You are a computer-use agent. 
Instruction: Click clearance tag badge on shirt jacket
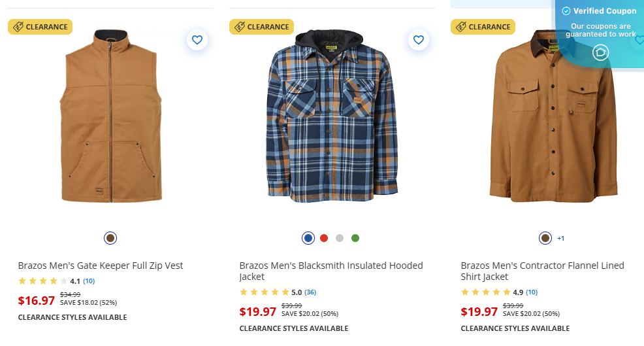tap(483, 27)
